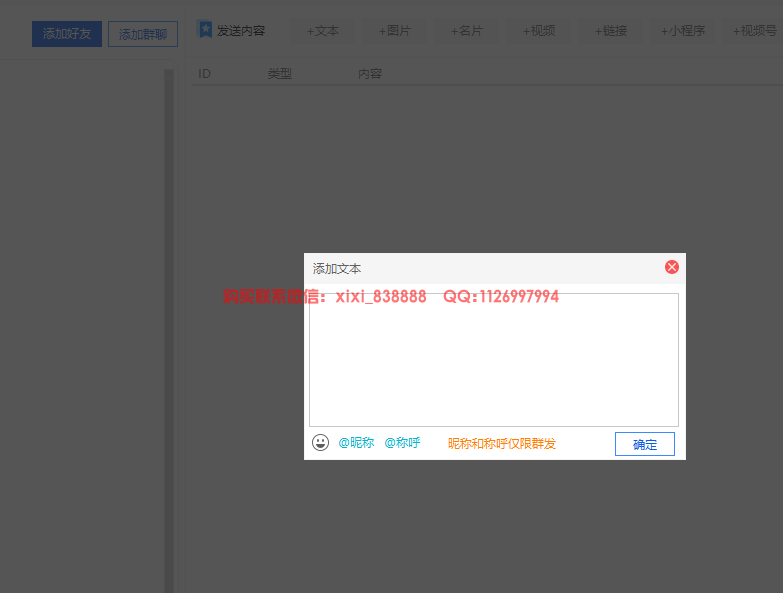Add mini program via +小程序
The image size is (783, 593).
coord(683,31)
